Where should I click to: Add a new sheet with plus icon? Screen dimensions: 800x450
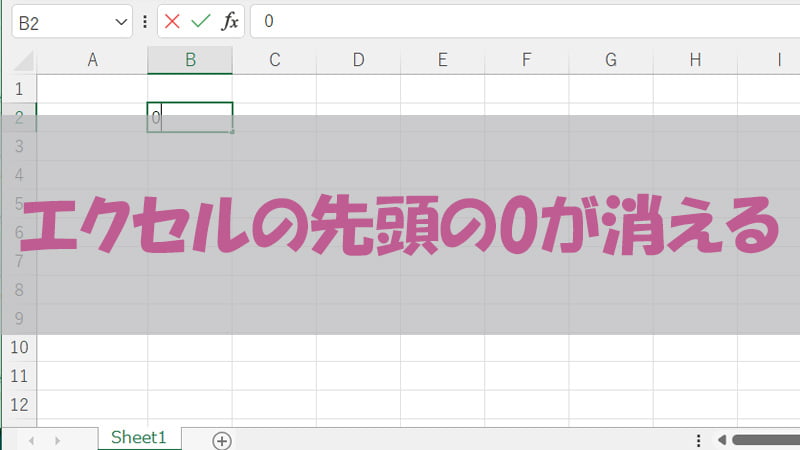[x=222, y=440]
